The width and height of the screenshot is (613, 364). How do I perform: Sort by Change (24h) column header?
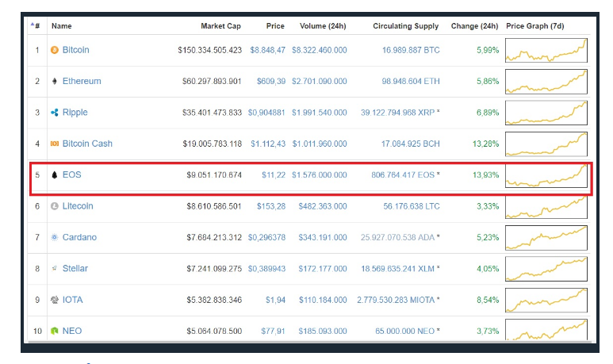click(x=474, y=26)
